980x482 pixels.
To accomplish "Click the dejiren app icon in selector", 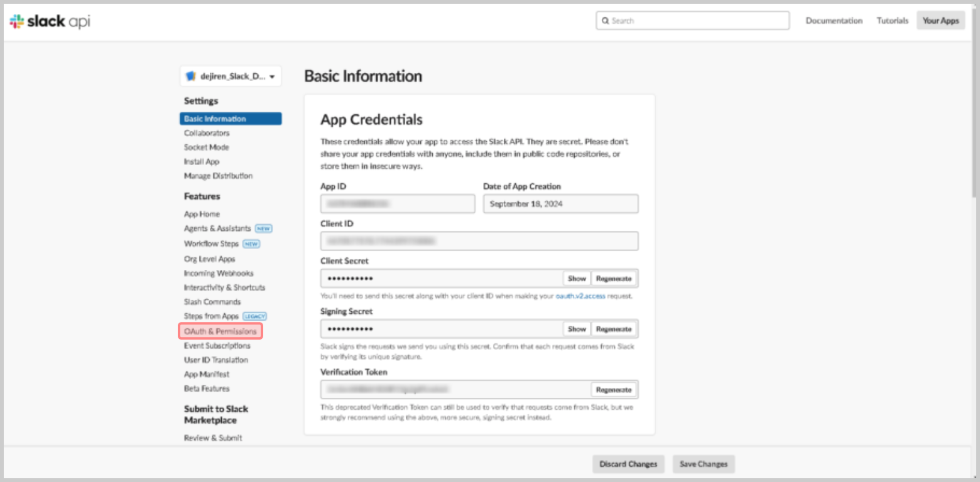I will [x=191, y=77].
